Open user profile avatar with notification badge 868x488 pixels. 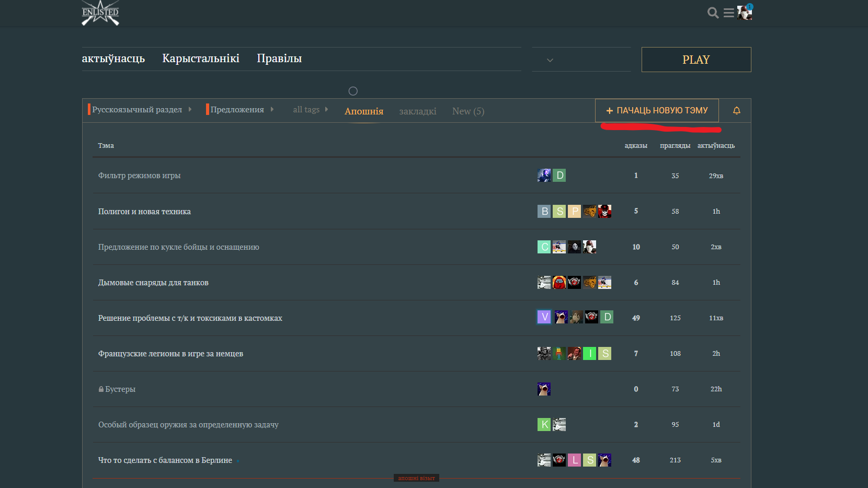coord(744,13)
